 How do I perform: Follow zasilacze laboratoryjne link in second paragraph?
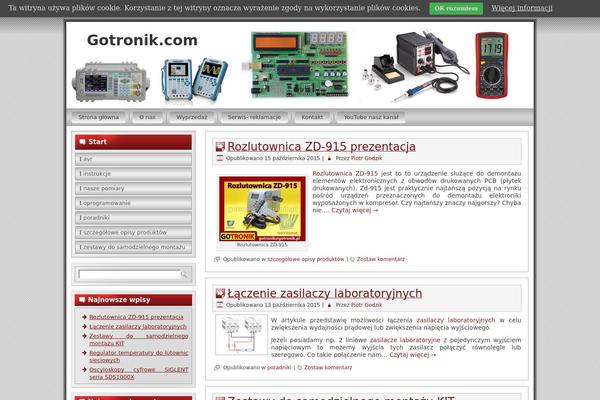click(x=405, y=340)
